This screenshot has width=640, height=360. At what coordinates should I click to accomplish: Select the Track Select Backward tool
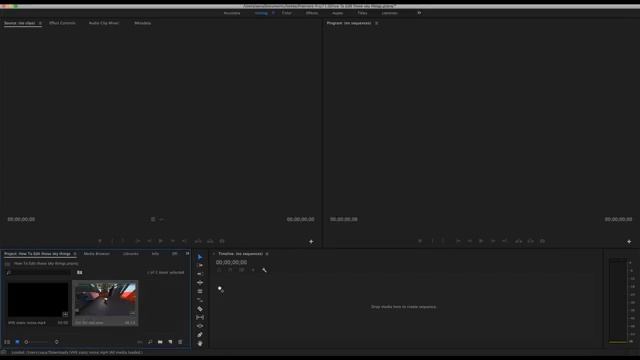[200, 274]
